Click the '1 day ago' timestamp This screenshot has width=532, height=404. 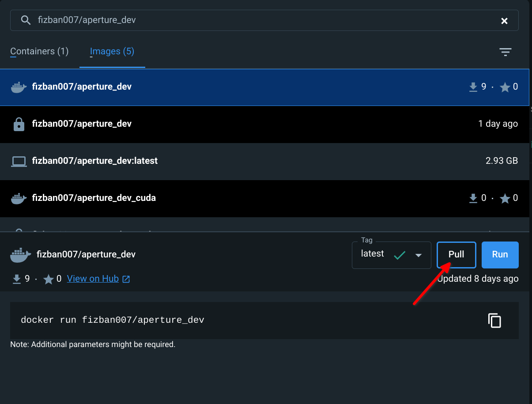click(x=498, y=124)
